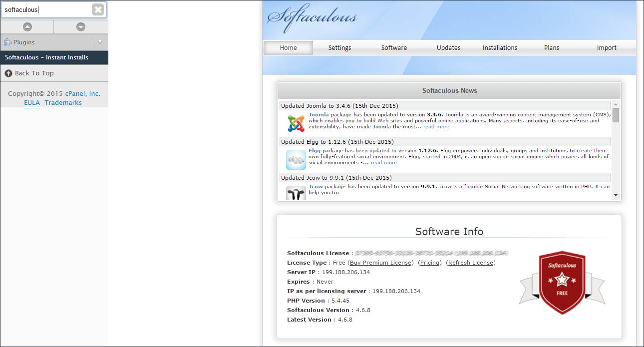Open the Pricing link
Image resolution: width=644 pixels, height=347 pixels.
pyautogui.click(x=430, y=263)
